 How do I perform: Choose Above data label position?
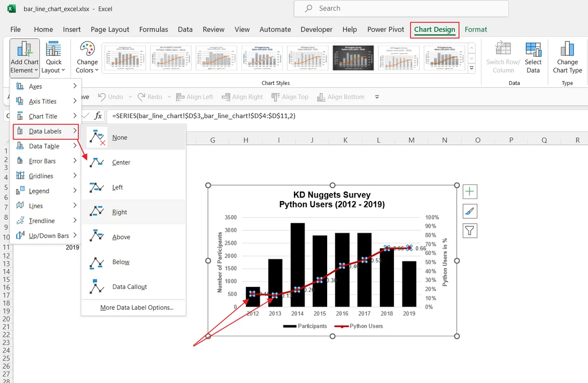(121, 237)
